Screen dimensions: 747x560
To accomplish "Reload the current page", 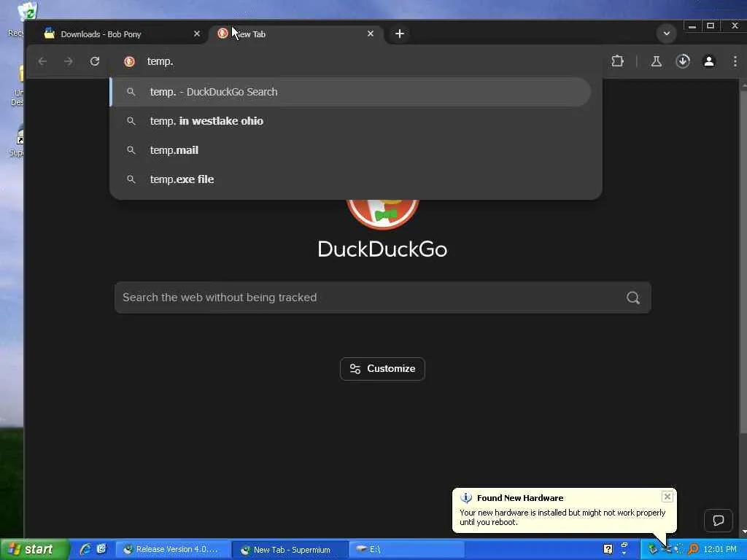I will [95, 61].
